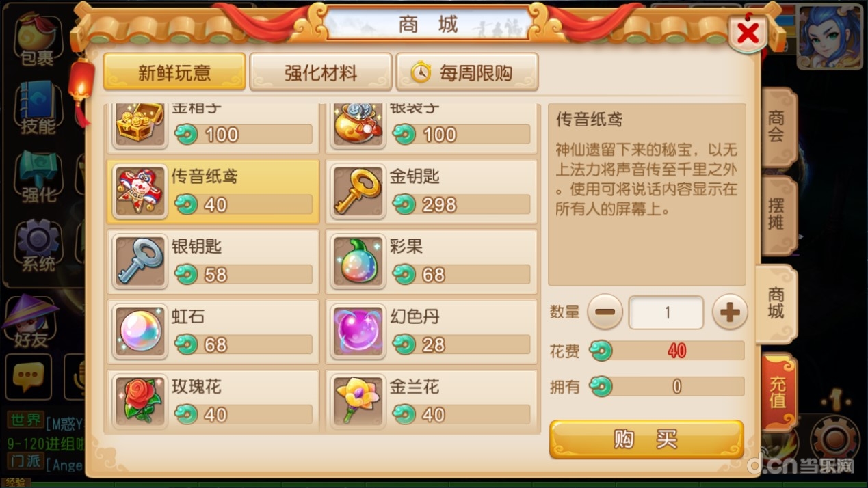Close the 商城 shop window
Image resolution: width=868 pixels, height=488 pixels.
pyautogui.click(x=748, y=33)
